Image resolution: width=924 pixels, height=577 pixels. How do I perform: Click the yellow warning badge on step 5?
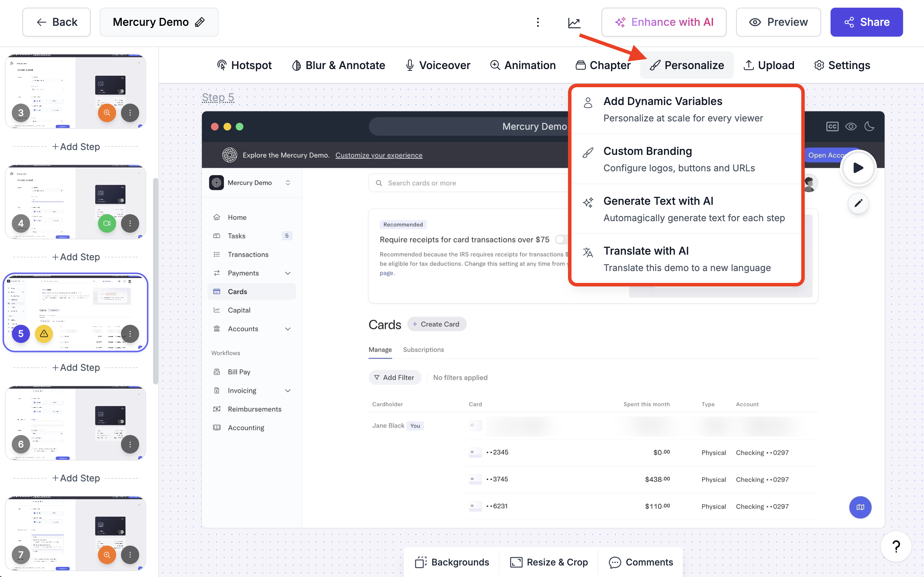(44, 334)
